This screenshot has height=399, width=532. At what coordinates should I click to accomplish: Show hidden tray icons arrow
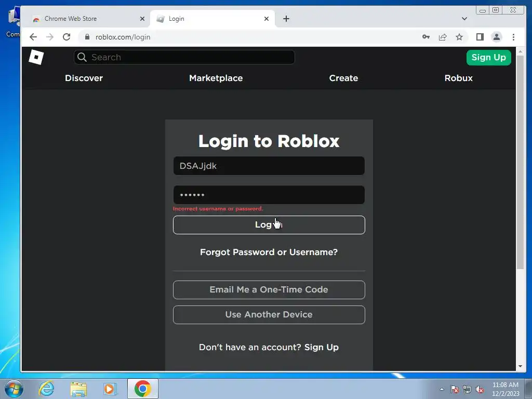442,389
